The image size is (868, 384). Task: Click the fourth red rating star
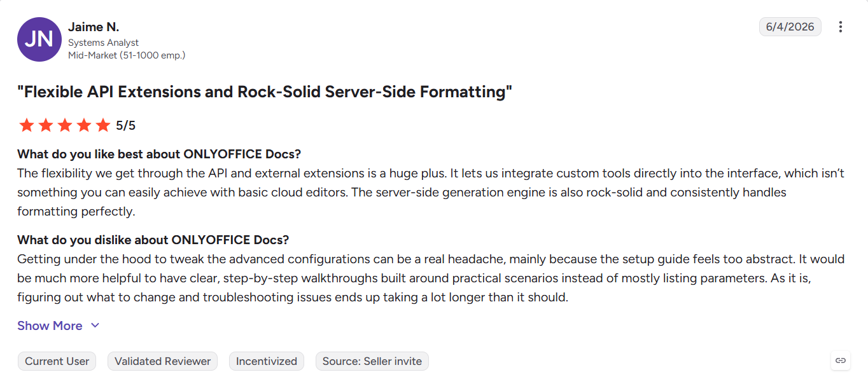(x=84, y=125)
